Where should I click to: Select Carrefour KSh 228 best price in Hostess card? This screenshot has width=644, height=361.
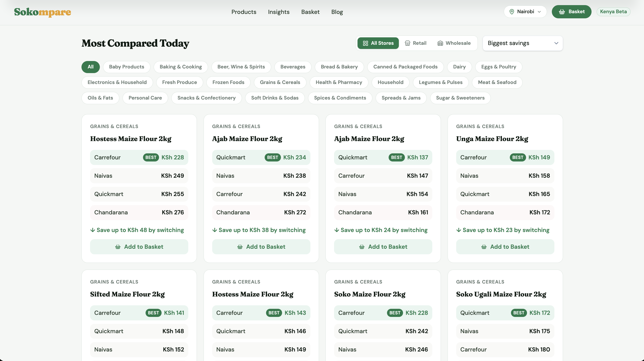click(139, 157)
